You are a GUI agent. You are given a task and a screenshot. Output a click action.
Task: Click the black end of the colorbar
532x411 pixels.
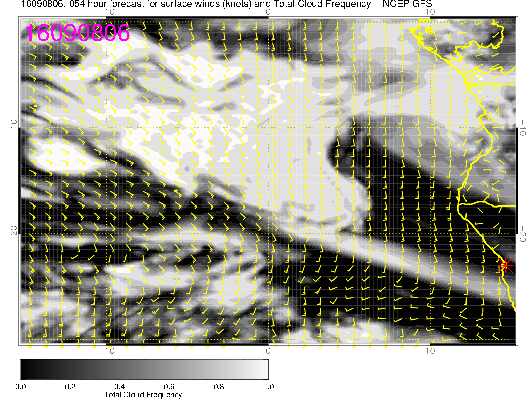(25, 369)
